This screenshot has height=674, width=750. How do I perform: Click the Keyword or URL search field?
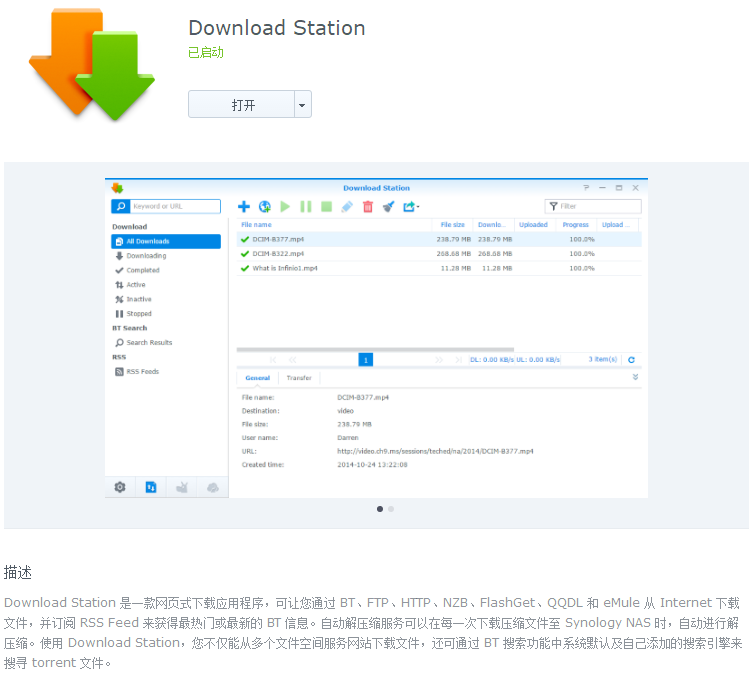click(x=175, y=206)
